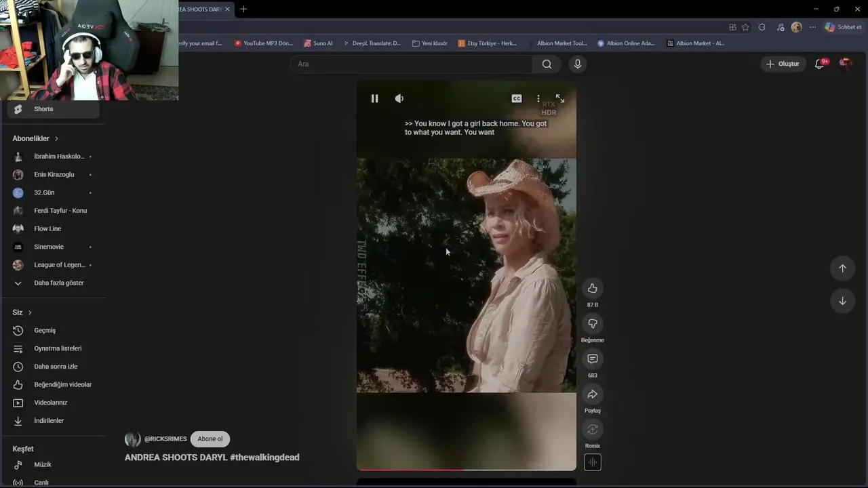Dislike the Short (Beğenme)
The height and width of the screenshot is (488, 868).
click(x=593, y=323)
